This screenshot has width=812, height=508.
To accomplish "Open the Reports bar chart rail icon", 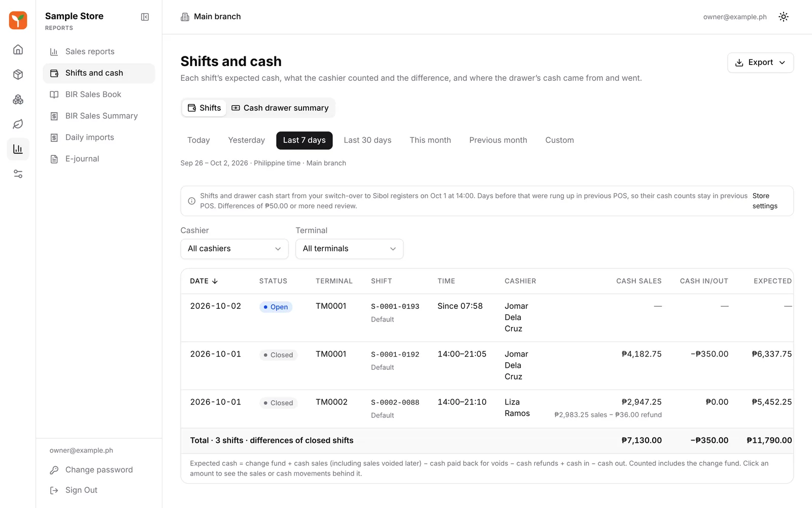I will click(18, 149).
